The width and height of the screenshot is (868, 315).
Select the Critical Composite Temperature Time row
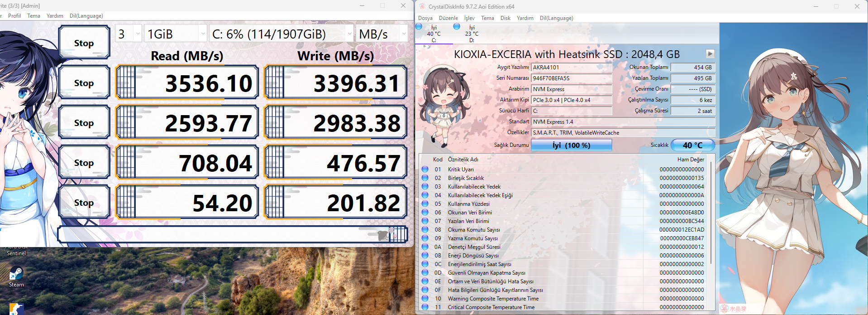point(564,307)
